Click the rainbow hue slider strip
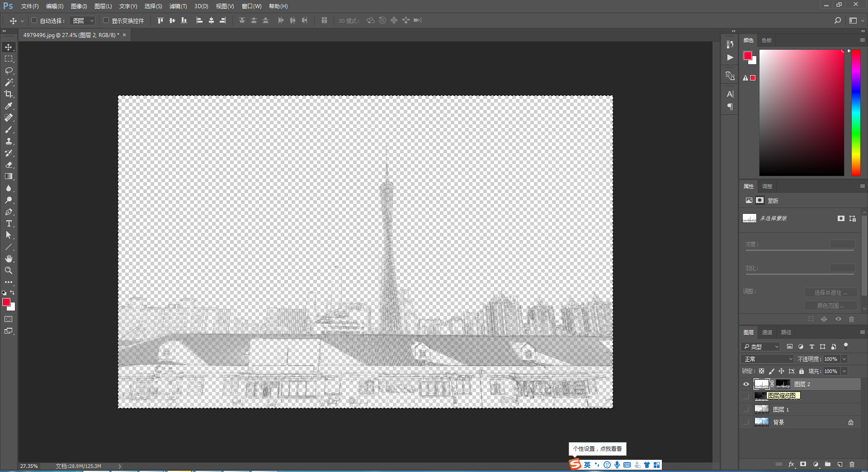 (856, 113)
